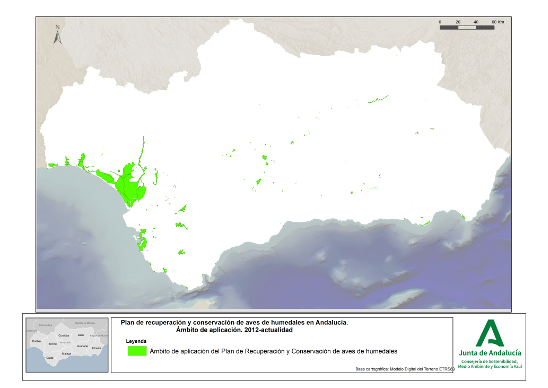548x388 pixels.
Task: Click the north arrow compass symbol
Action: [58, 35]
